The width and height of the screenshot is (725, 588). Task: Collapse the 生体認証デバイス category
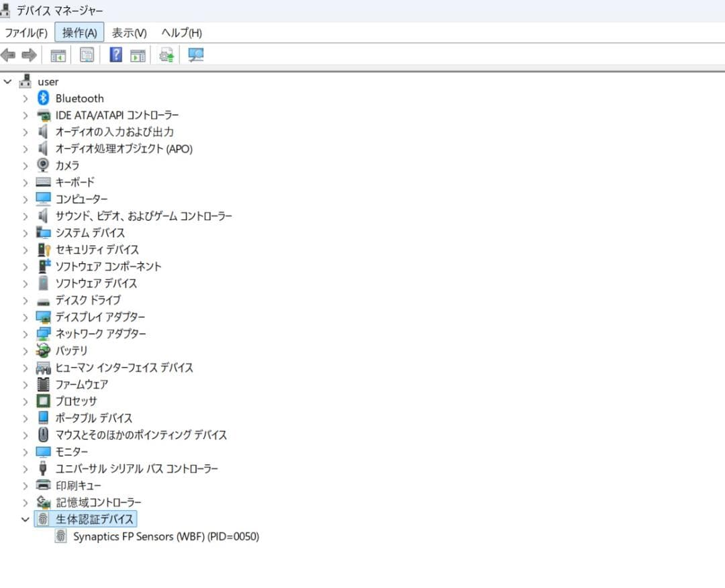(26, 519)
